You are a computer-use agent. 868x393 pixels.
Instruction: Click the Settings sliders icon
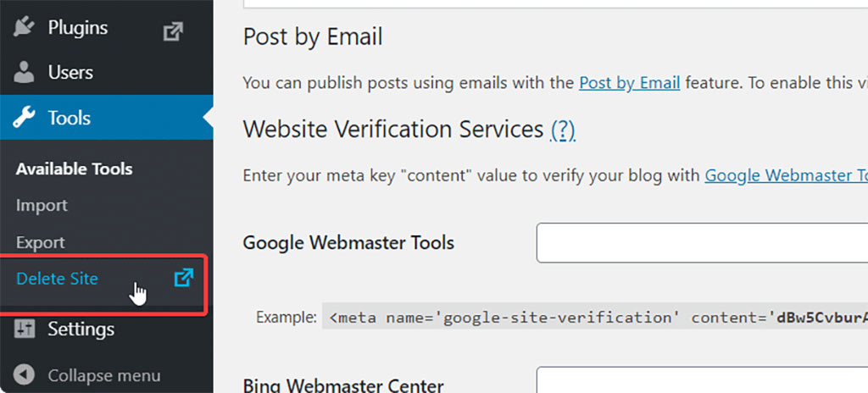point(24,329)
